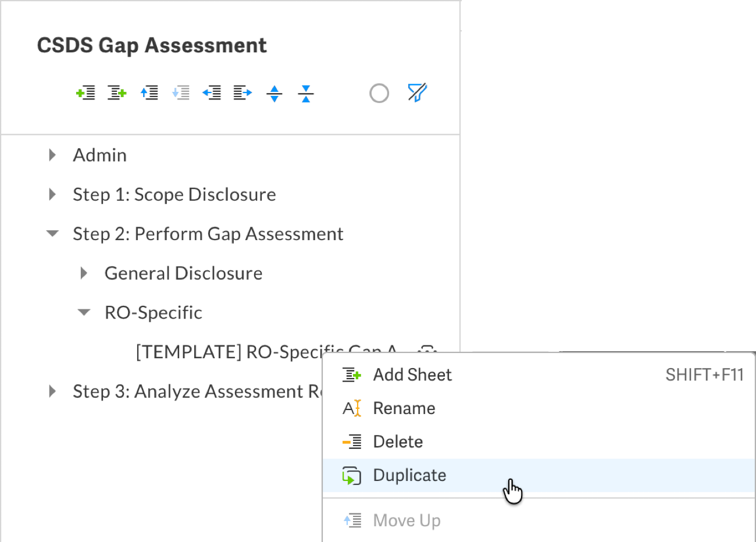This screenshot has width=756, height=542.
Task: Click the Rename text-cursor icon in menu
Action: pos(352,408)
